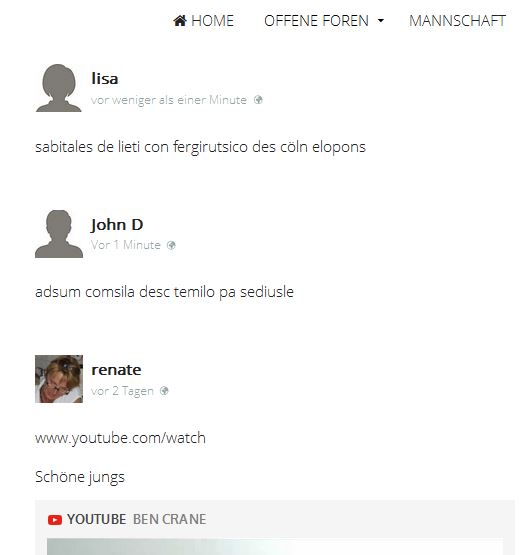This screenshot has width=527, height=555.
Task: Open the BEN CRANE channel link
Action: 170,519
